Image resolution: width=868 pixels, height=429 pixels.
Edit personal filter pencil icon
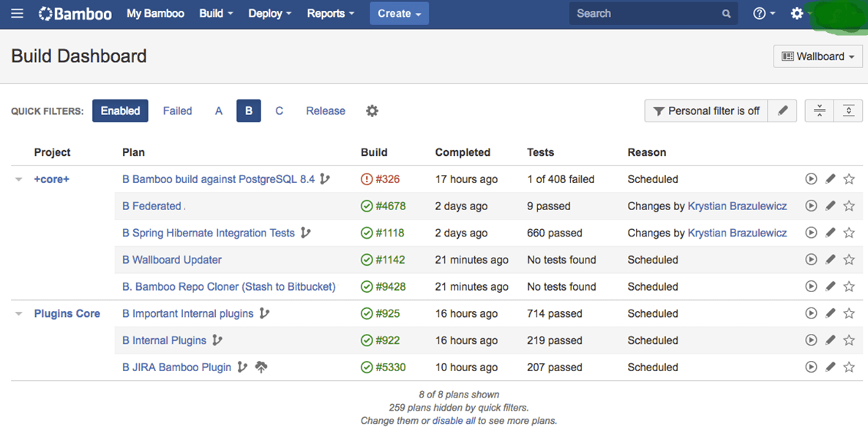(782, 111)
